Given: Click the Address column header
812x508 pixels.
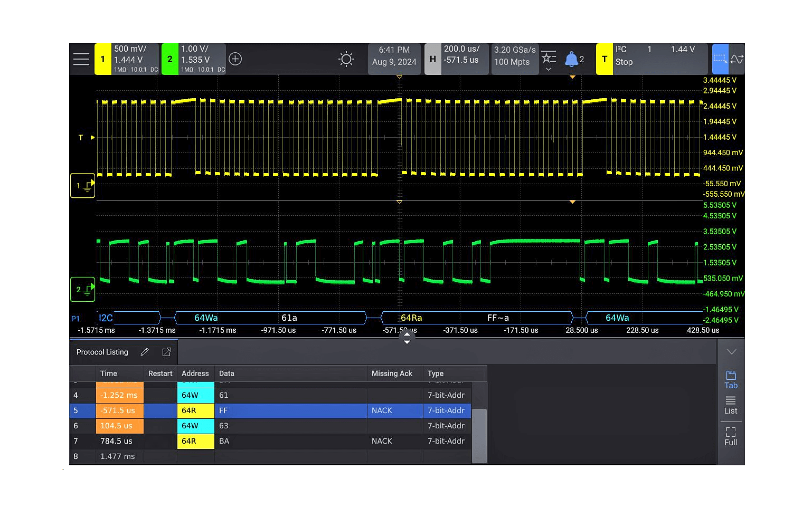Looking at the screenshot, I should tap(195, 373).
